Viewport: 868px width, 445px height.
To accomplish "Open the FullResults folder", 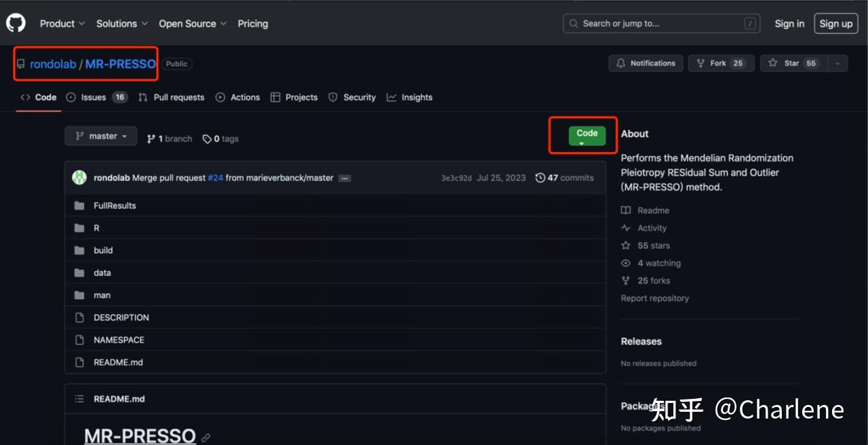I will [115, 206].
